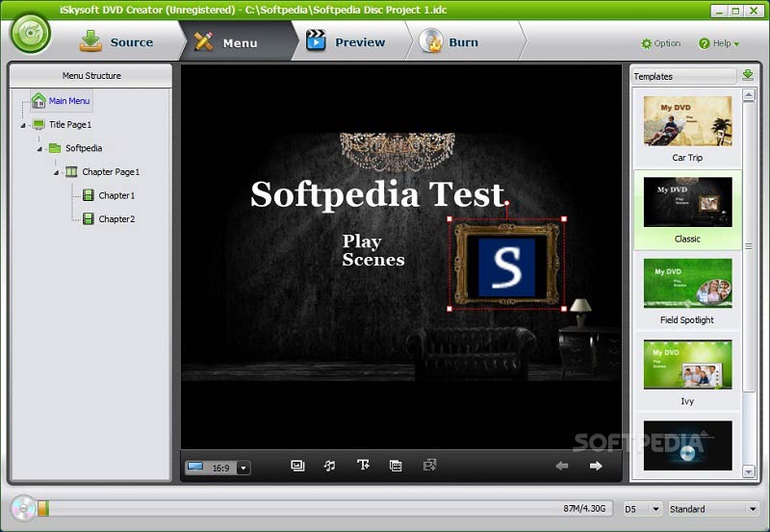770x532 pixels.
Task: Click the Main Menu home icon
Action: tap(38, 101)
